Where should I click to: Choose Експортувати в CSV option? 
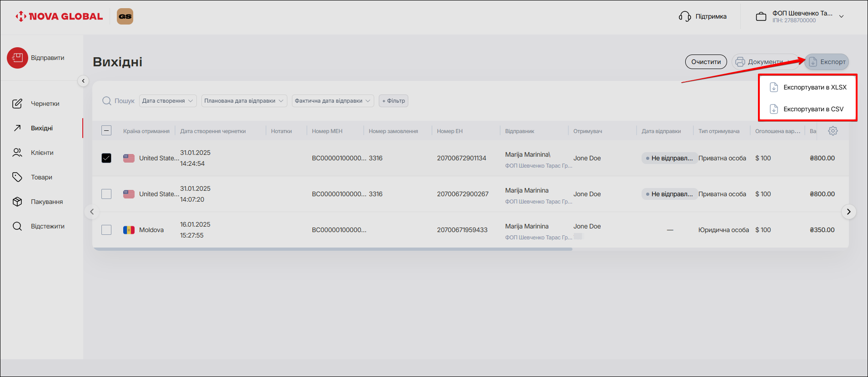pyautogui.click(x=813, y=109)
